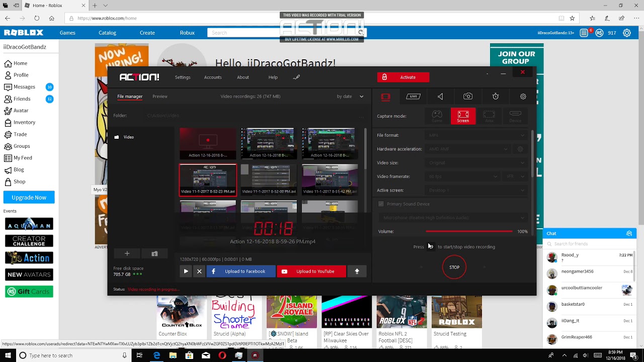Select Video 11-1-2017 8-52-00 PM.avi thumbnail
644x362 pixels.
click(269, 180)
